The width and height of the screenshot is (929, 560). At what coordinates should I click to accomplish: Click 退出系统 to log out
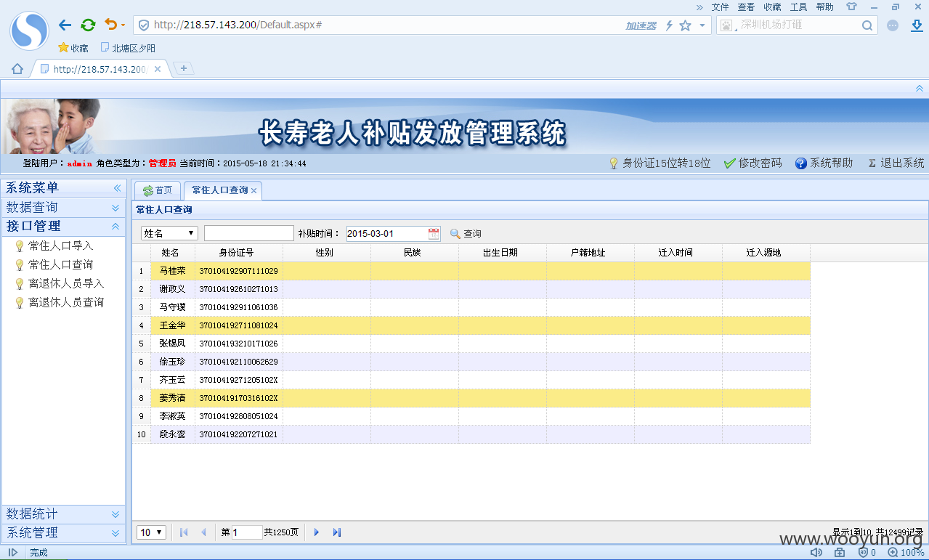tap(896, 163)
